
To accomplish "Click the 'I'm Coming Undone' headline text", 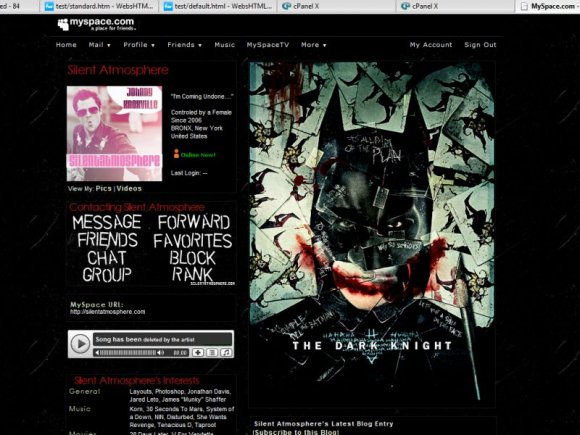I will point(202,97).
